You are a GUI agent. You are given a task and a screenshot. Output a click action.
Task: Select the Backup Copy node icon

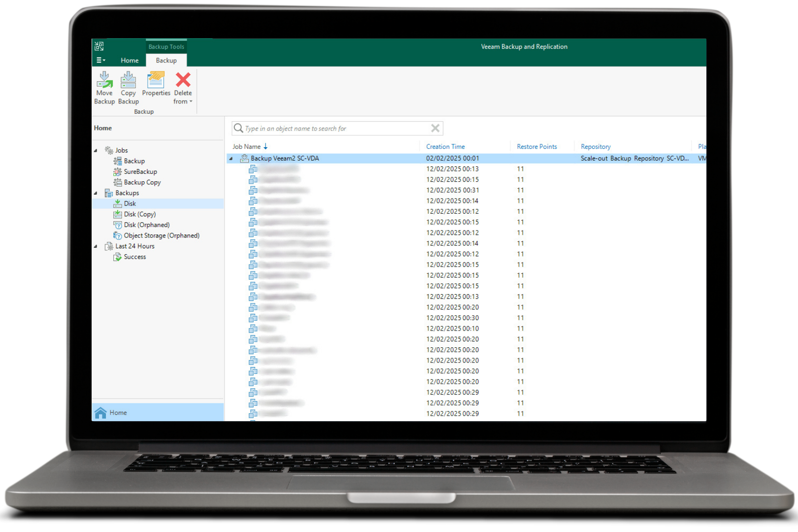tap(118, 182)
